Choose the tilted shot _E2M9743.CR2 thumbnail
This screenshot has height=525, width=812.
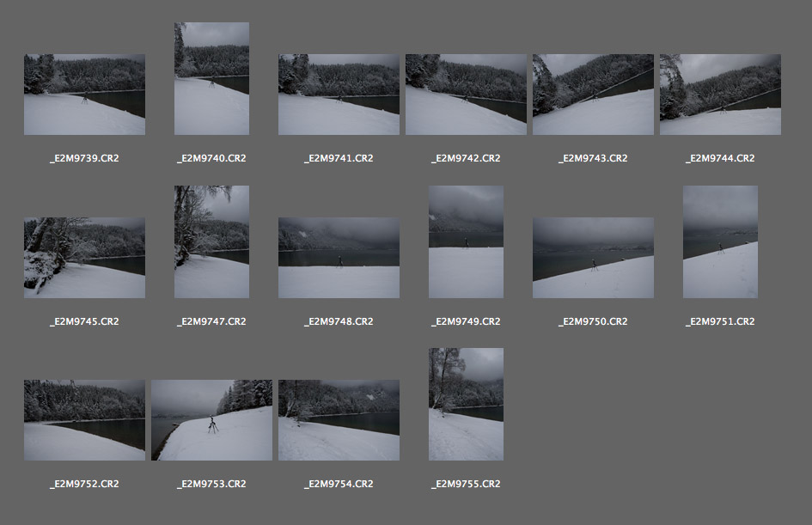(x=593, y=95)
